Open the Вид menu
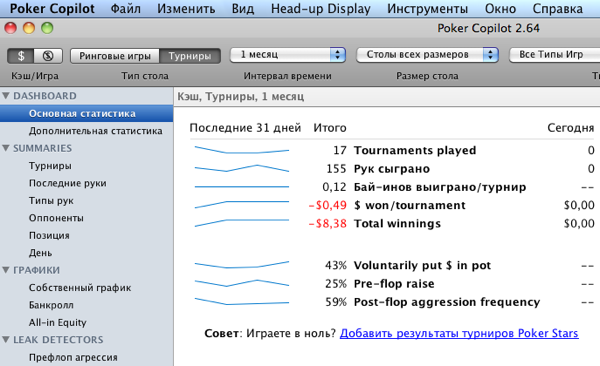Image resolution: width=600 pixels, height=366 pixels. 243,8
